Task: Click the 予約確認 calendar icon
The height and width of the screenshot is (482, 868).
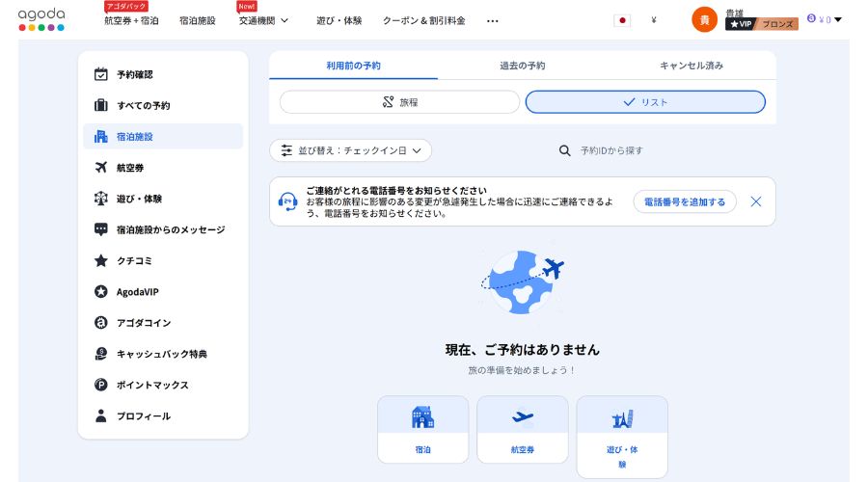Action: click(100, 74)
